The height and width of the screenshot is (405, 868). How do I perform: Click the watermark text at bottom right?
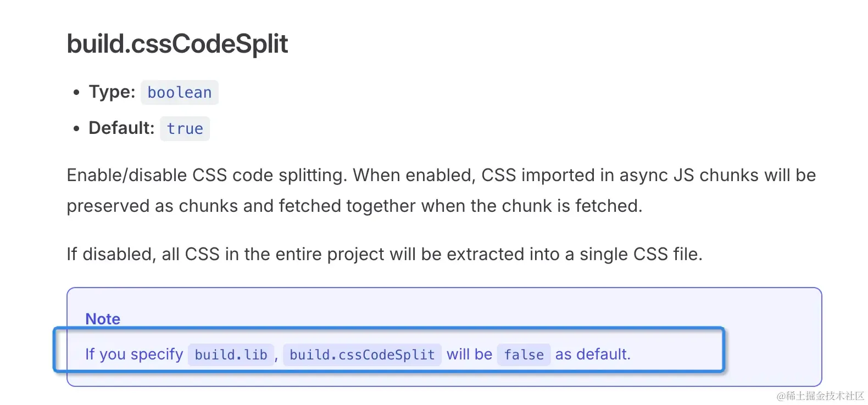tap(820, 396)
